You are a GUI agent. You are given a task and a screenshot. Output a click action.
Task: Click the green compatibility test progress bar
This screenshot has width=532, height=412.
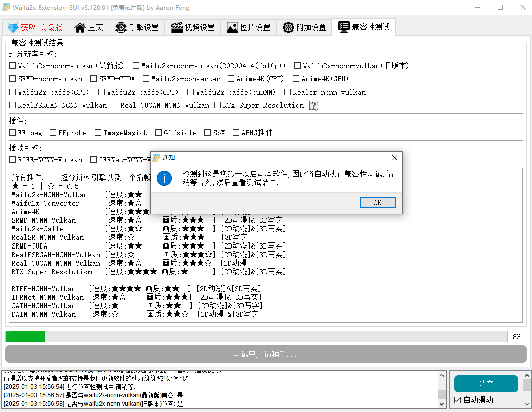coord(24,336)
